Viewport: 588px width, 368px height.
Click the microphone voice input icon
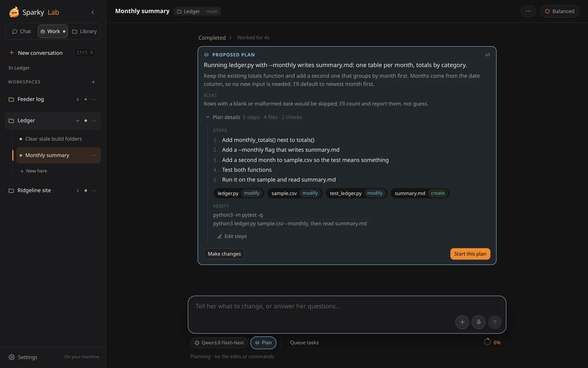coord(478,322)
